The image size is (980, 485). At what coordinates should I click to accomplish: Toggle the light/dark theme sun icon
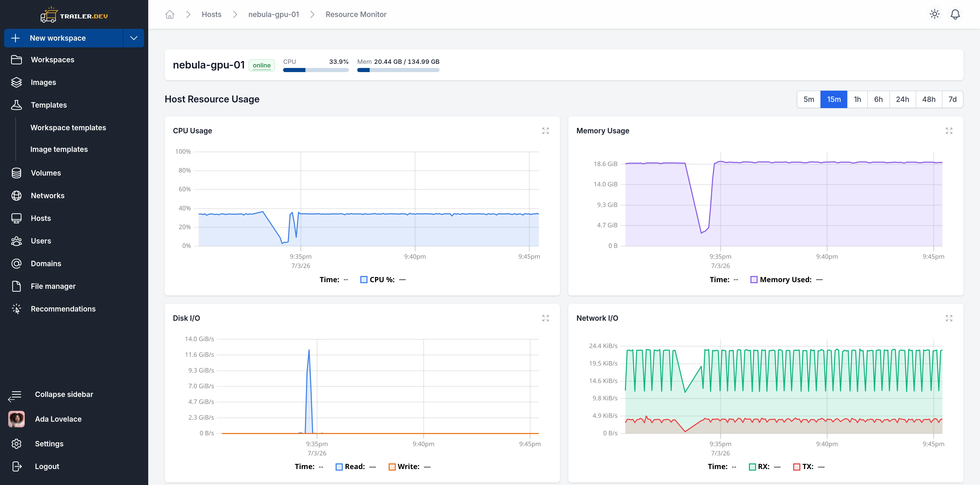tap(934, 14)
